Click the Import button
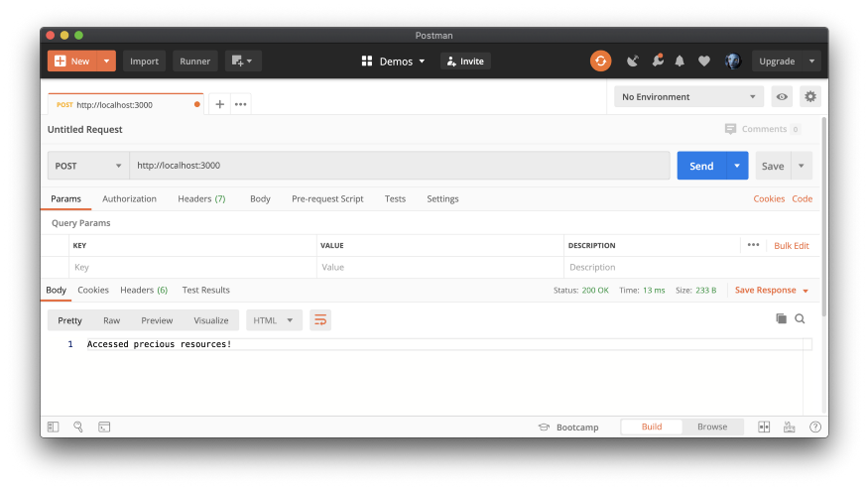Image resolution: width=868 pixels, height=490 pixels. 145,61
